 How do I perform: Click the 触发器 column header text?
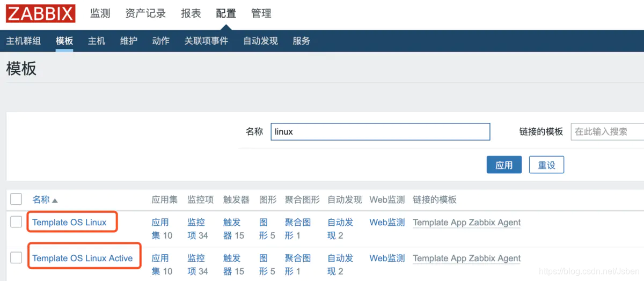(236, 199)
